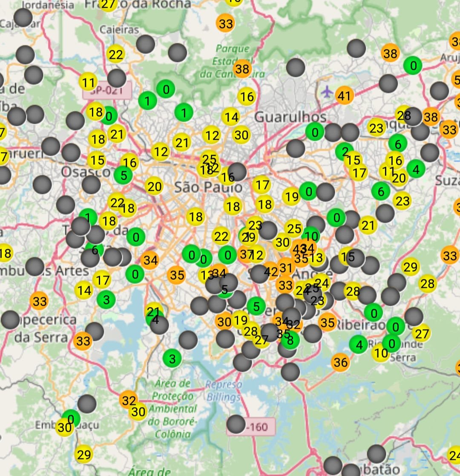The height and width of the screenshot is (476, 460).
Task: Open yellow 14 marker left of Guarulhos label
Action: [x=231, y=116]
